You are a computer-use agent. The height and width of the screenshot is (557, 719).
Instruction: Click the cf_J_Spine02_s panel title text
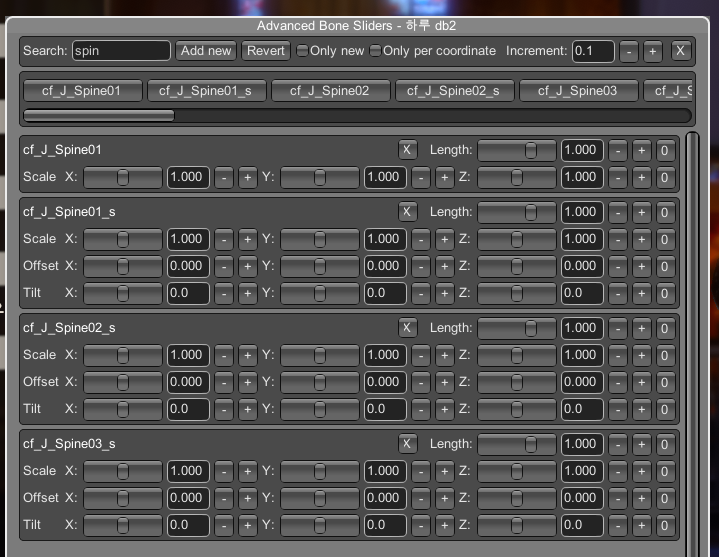pos(69,328)
